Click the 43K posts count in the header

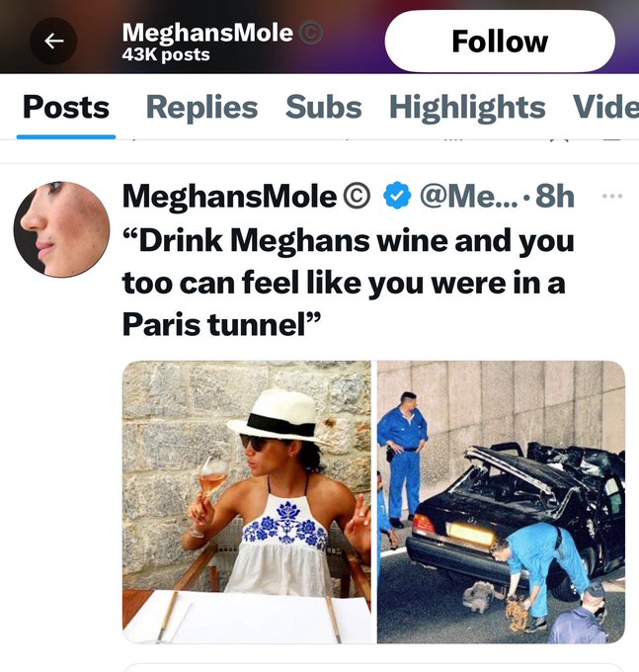tap(166, 55)
